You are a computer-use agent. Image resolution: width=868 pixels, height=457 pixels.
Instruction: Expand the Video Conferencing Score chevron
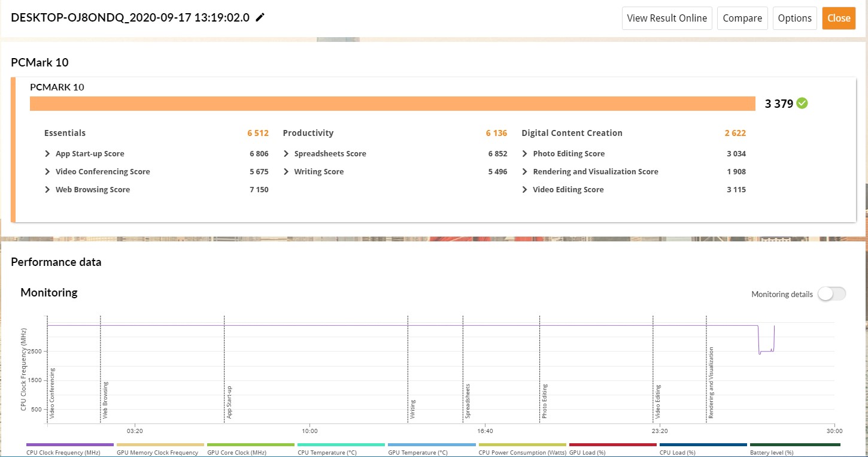click(47, 172)
